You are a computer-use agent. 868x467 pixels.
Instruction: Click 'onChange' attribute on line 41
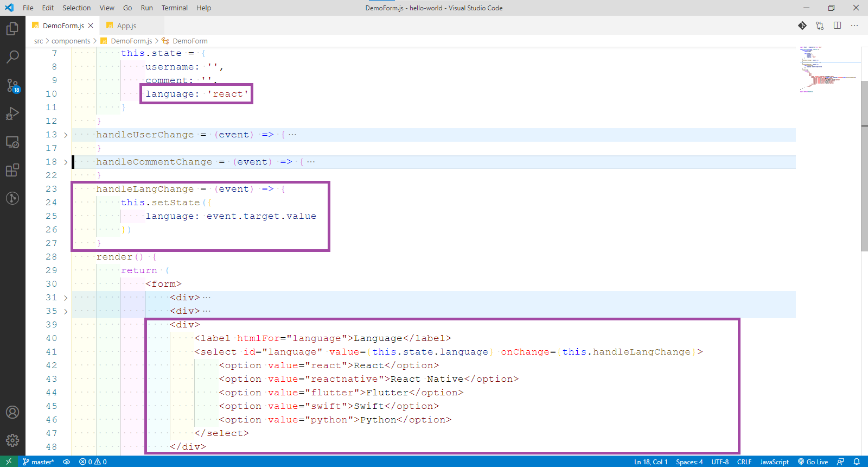[525, 352]
